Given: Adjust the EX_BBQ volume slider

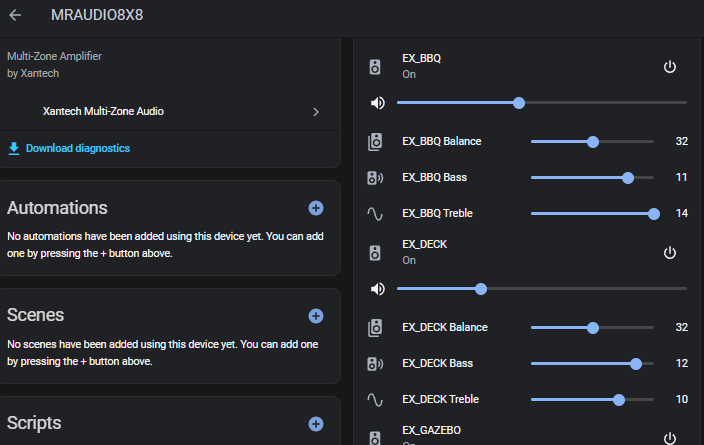Looking at the screenshot, I should click(x=519, y=103).
